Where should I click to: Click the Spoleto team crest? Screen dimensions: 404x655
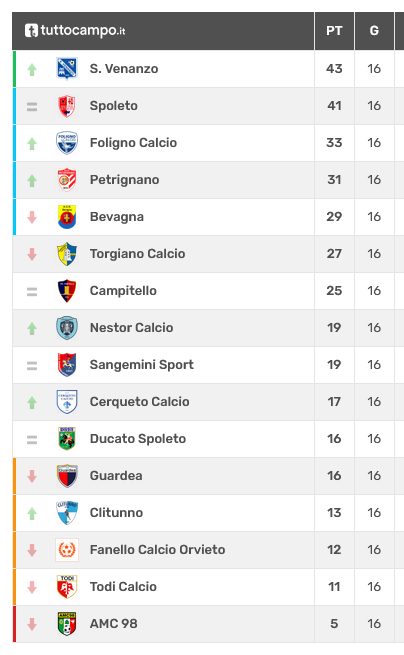point(67,106)
